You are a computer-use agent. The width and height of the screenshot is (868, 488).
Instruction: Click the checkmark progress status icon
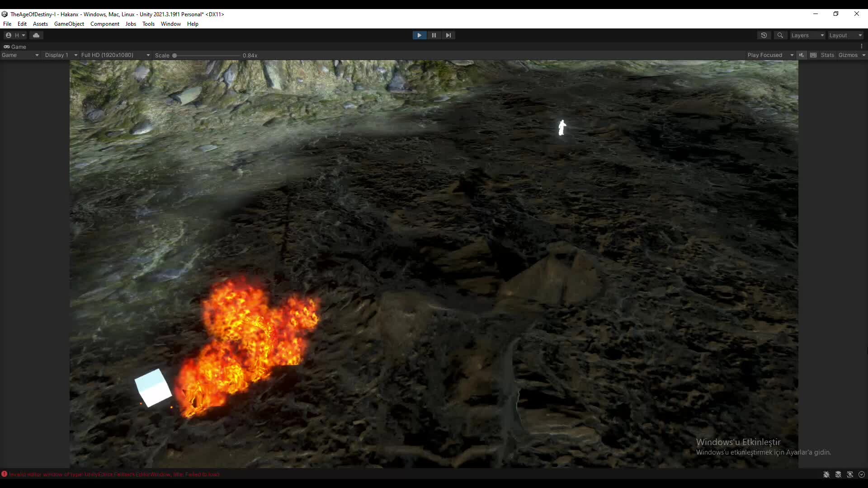(862, 474)
